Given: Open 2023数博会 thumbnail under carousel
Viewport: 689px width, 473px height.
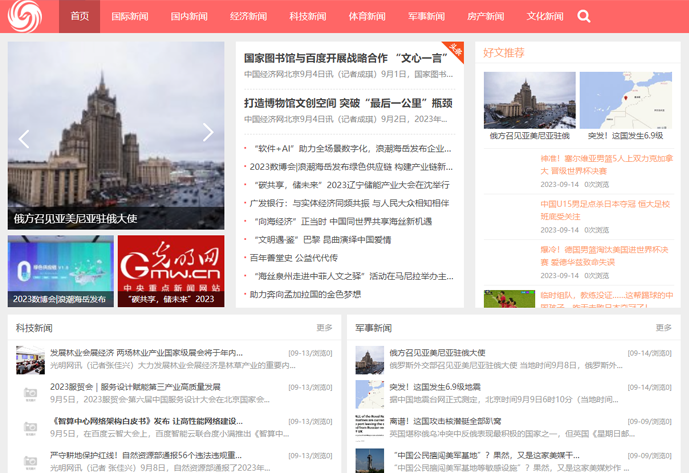Looking at the screenshot, I should [60, 271].
